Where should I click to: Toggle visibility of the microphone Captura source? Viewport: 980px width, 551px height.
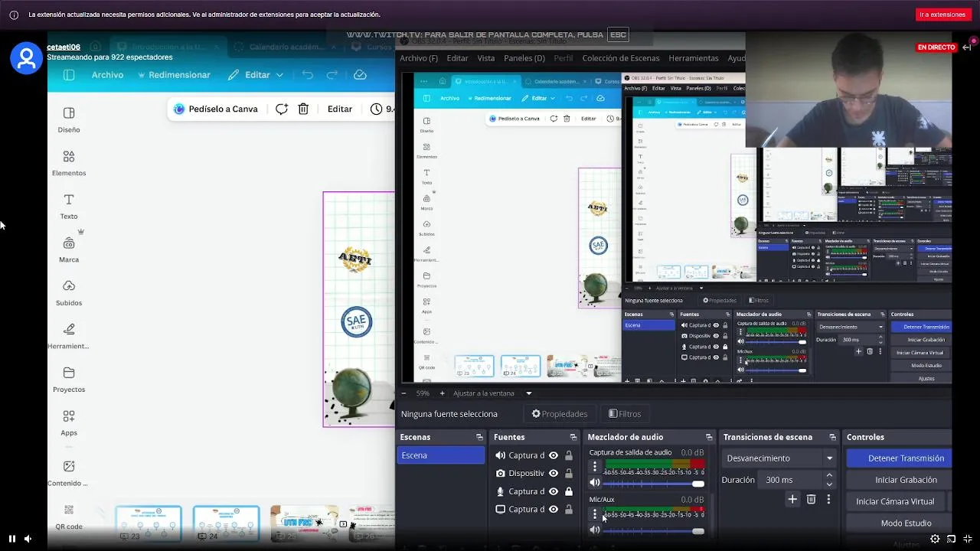(554, 491)
